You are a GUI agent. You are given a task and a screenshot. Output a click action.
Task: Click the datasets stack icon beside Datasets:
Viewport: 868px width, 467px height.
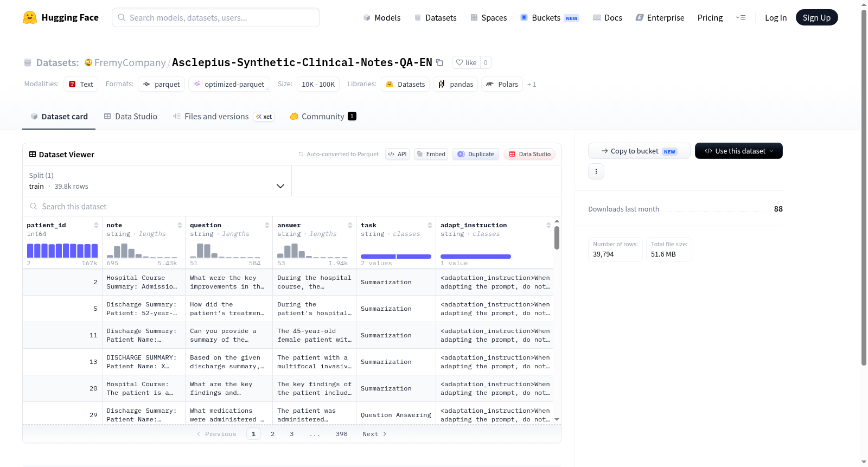click(28, 63)
